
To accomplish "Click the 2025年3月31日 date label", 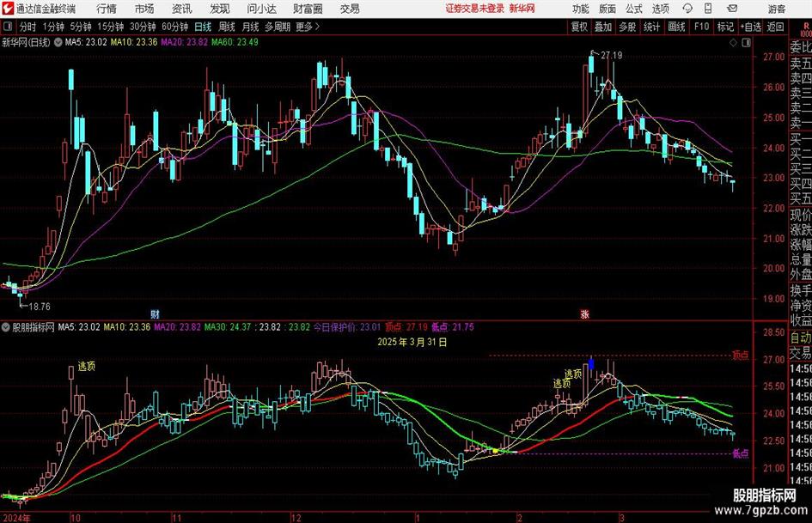I will point(412,342).
